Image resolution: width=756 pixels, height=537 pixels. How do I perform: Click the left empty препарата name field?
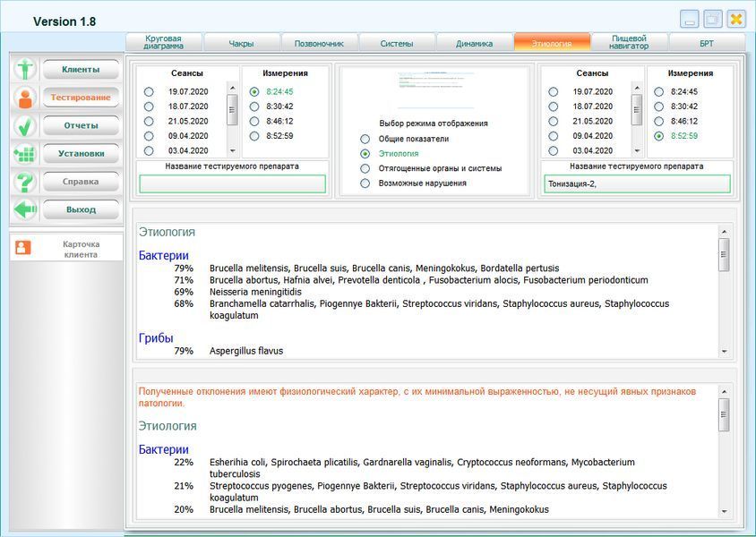232,184
